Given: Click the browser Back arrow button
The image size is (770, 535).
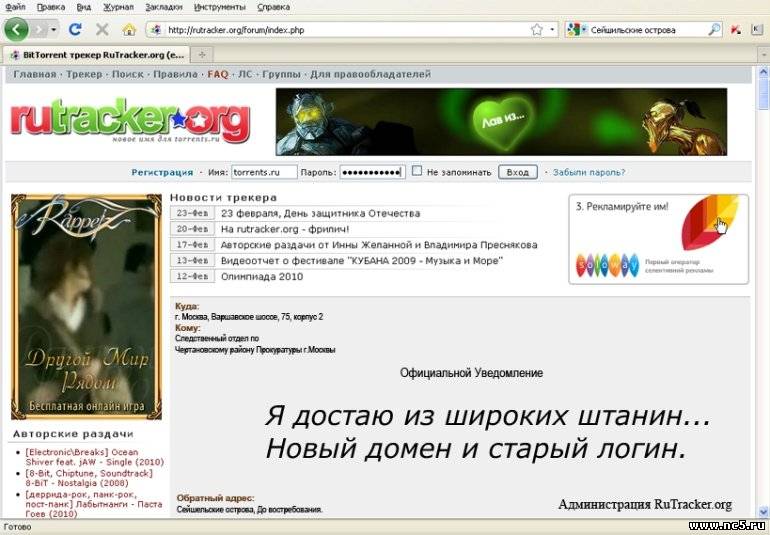Looking at the screenshot, I should 17,29.
